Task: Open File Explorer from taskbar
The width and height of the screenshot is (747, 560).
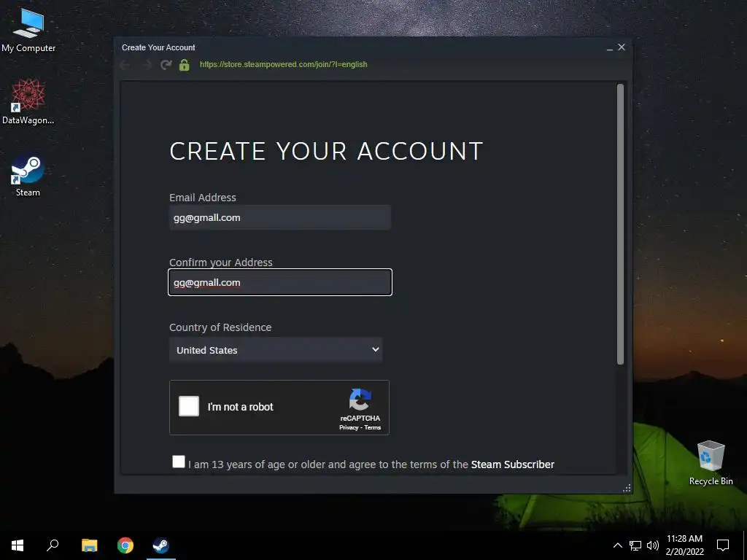Action: [89, 545]
